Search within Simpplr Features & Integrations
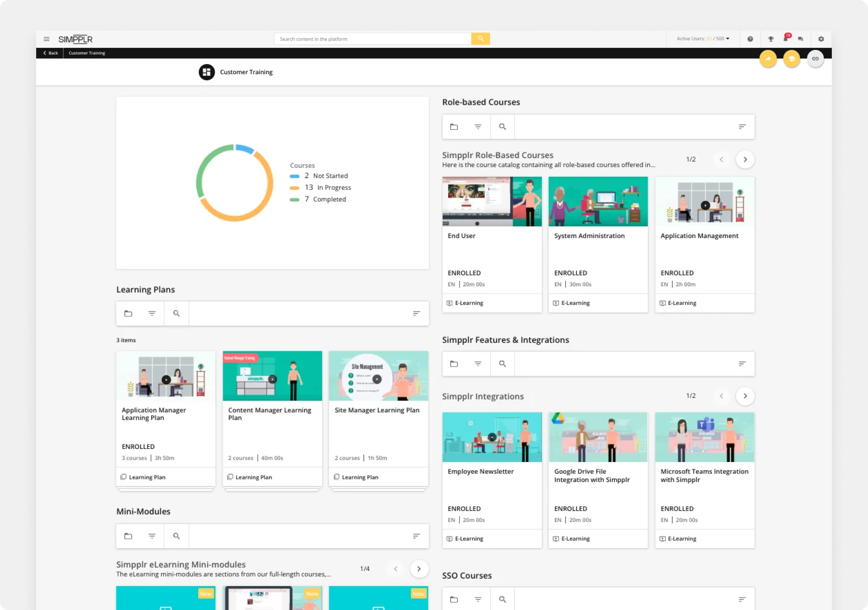 (502, 364)
